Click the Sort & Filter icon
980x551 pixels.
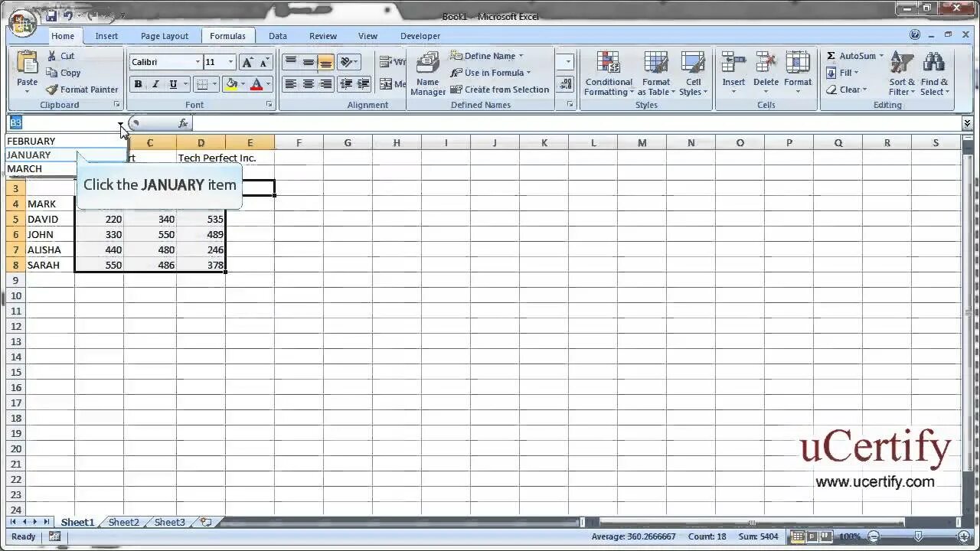tap(902, 74)
